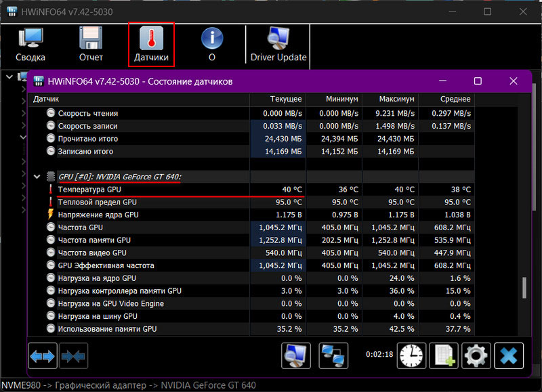Start logging with the sheet plus icon
542x392 pixels.
point(444,355)
